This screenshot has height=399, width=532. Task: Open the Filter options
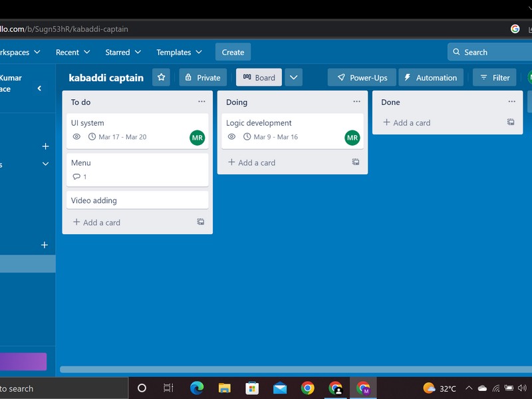495,77
